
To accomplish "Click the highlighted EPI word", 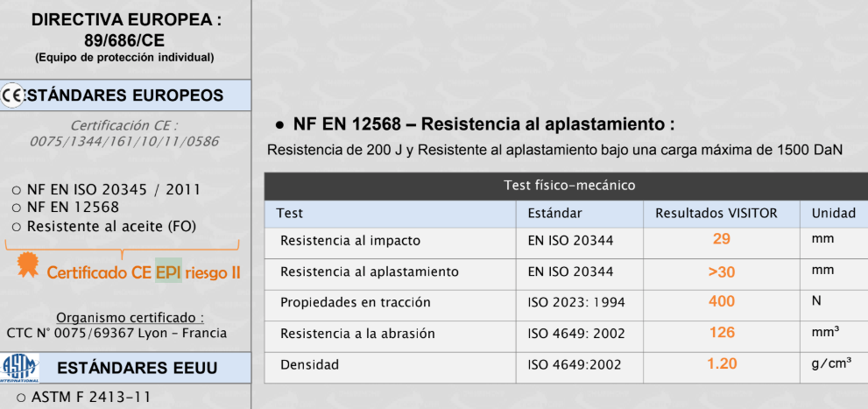I will point(168,271).
